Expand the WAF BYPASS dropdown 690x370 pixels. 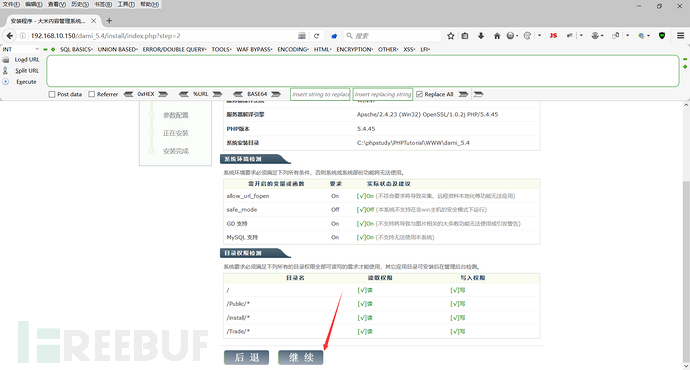[x=254, y=49]
